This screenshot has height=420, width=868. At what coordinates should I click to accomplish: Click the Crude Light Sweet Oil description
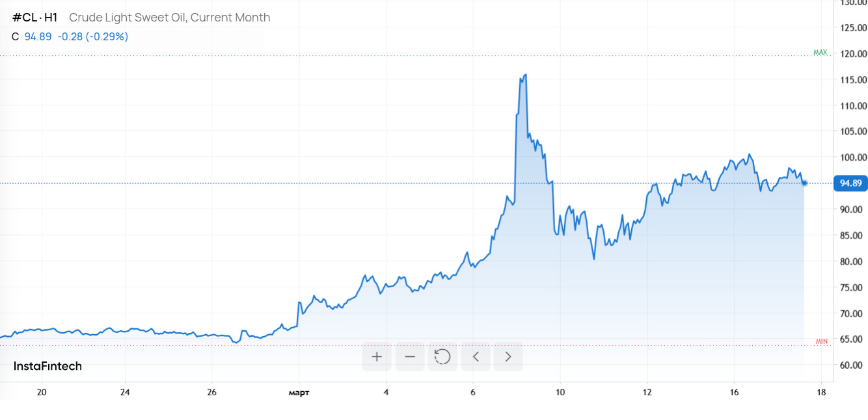(x=169, y=18)
